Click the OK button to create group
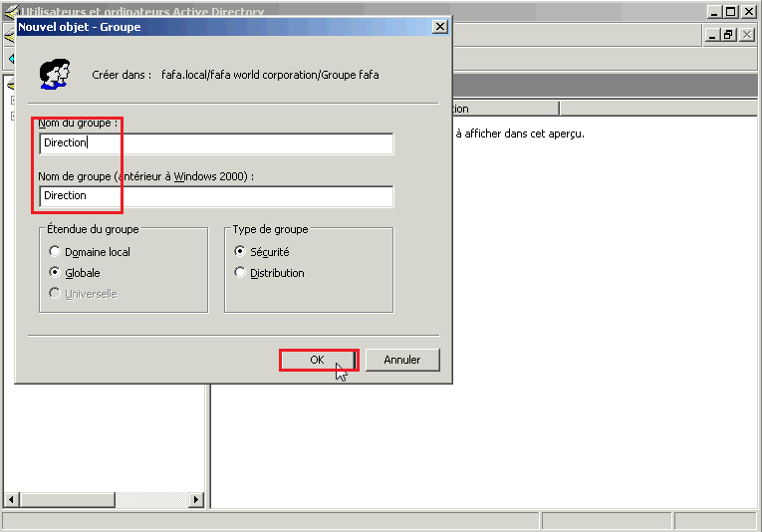Screen dimensions: 762x532 pos(319,360)
